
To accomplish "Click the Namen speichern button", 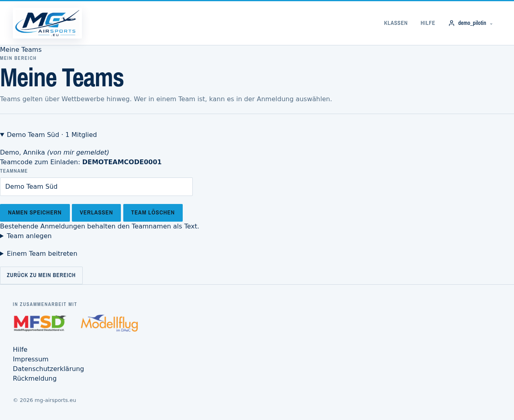I will 35,213.
